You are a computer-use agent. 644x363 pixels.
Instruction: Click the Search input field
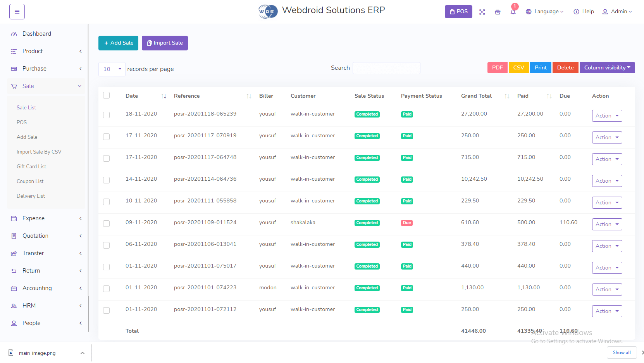click(386, 68)
